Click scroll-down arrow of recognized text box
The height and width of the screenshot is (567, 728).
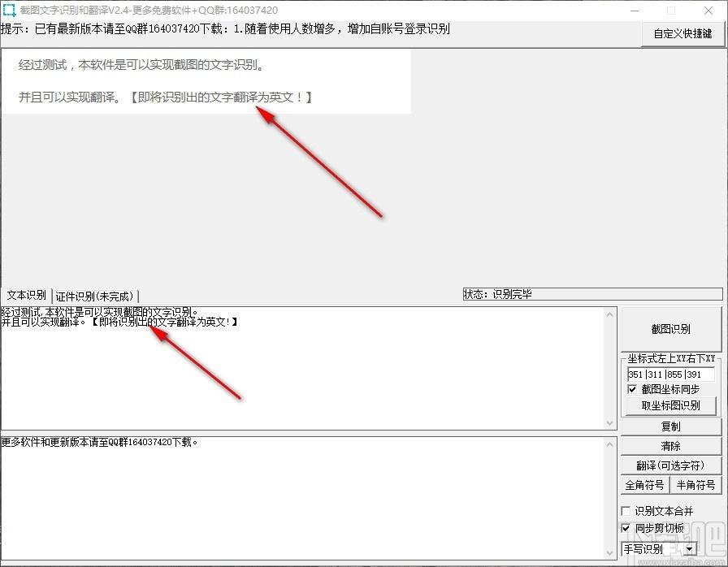coord(609,422)
